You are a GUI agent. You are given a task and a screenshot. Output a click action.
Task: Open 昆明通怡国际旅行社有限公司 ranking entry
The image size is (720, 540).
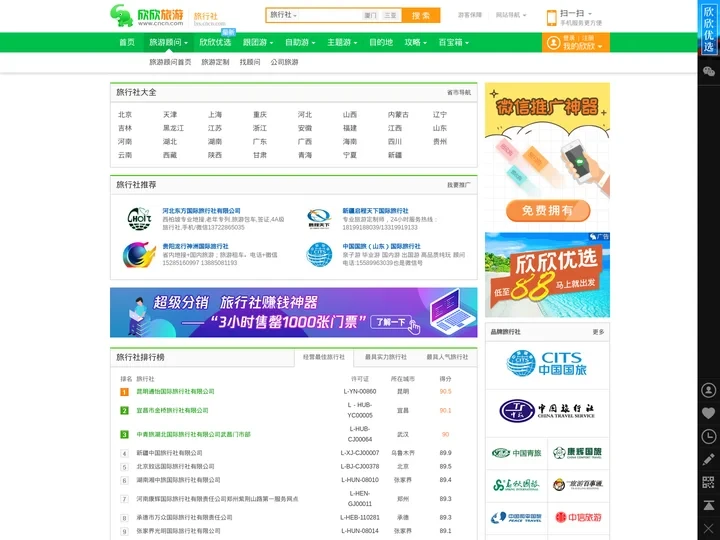(175, 392)
